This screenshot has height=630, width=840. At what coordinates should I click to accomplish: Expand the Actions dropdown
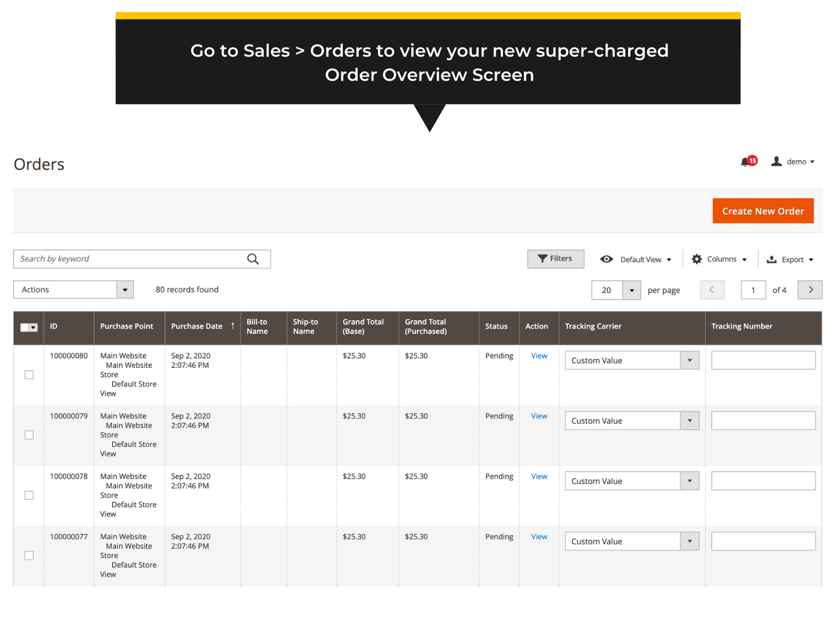coord(125,289)
